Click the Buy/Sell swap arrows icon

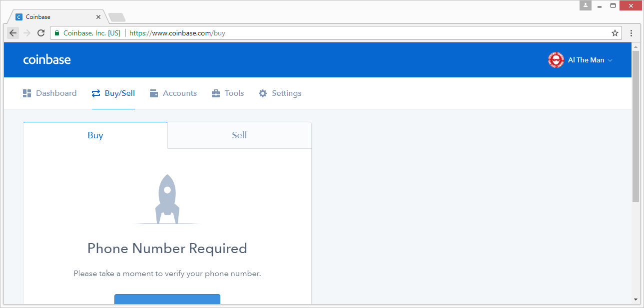click(x=96, y=93)
